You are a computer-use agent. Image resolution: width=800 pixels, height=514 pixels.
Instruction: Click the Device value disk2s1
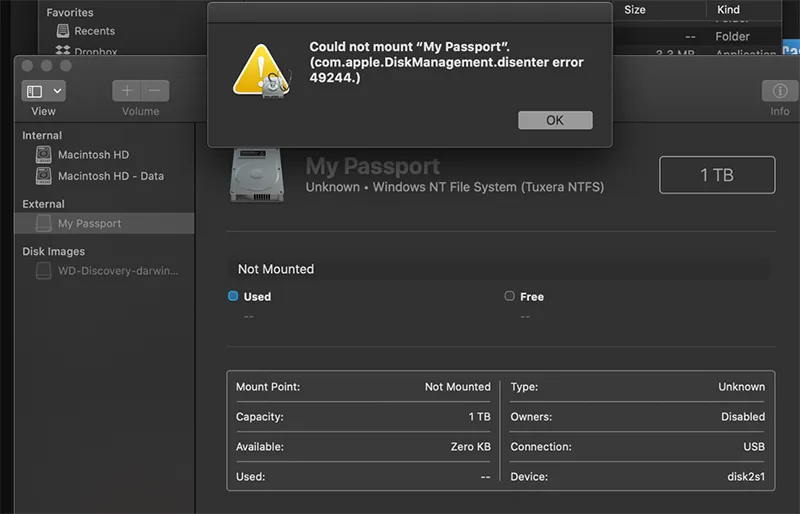tap(746, 477)
